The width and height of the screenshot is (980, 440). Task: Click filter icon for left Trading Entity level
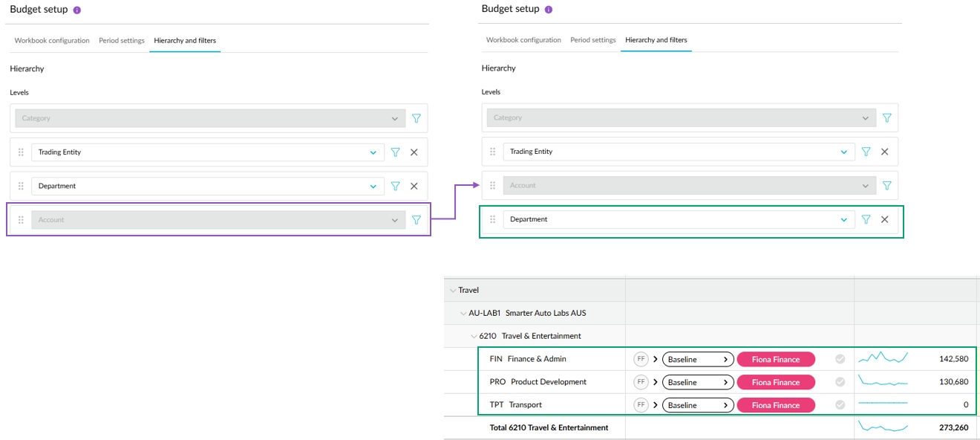[x=395, y=152]
